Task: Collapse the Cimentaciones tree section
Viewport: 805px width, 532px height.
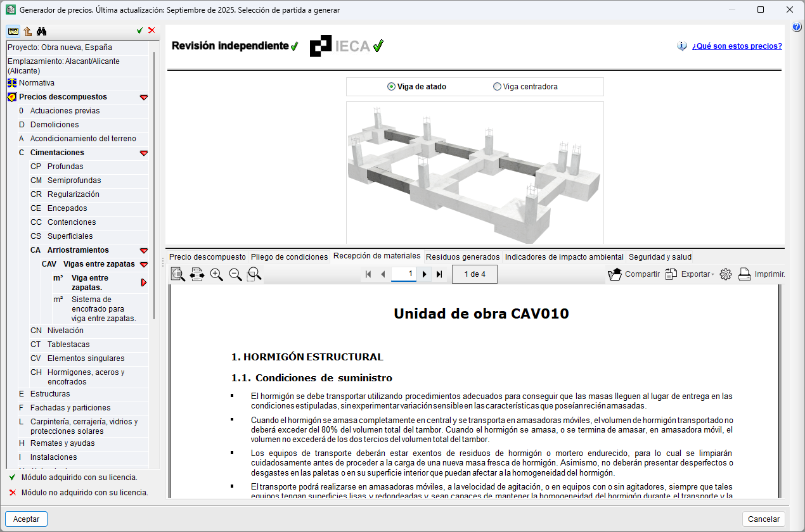Action: pyautogui.click(x=144, y=153)
